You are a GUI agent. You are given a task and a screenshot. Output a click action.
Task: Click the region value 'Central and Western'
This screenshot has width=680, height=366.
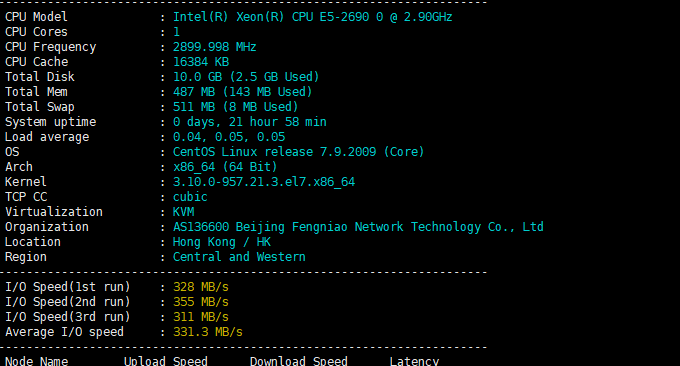[239, 257]
